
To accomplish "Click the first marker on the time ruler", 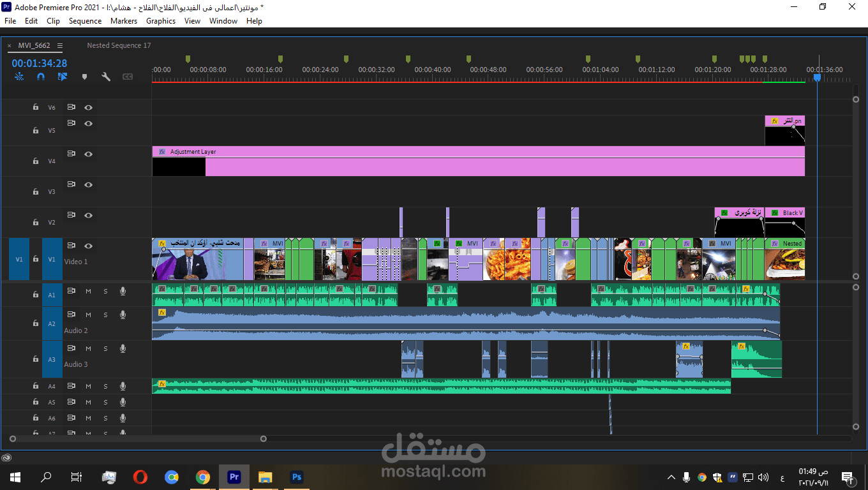I will (188, 59).
